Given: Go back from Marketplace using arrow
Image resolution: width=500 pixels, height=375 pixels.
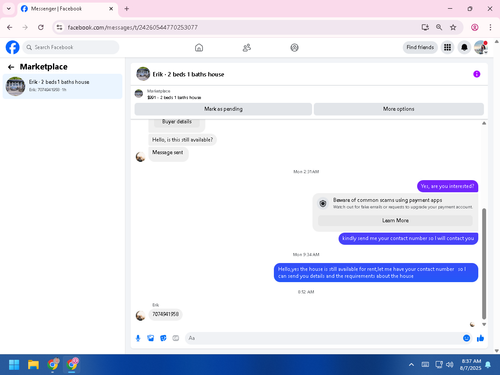Looking at the screenshot, I should [x=11, y=67].
